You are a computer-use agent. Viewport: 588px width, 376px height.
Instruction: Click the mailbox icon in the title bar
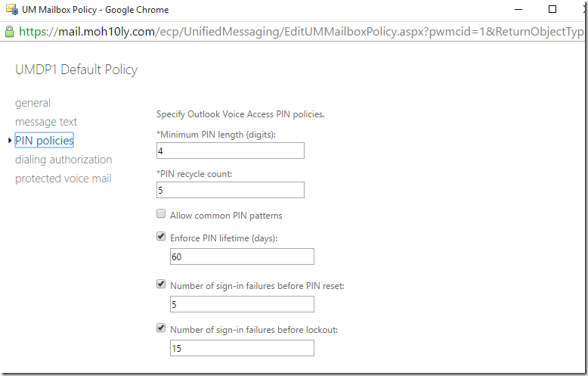pyautogui.click(x=12, y=9)
